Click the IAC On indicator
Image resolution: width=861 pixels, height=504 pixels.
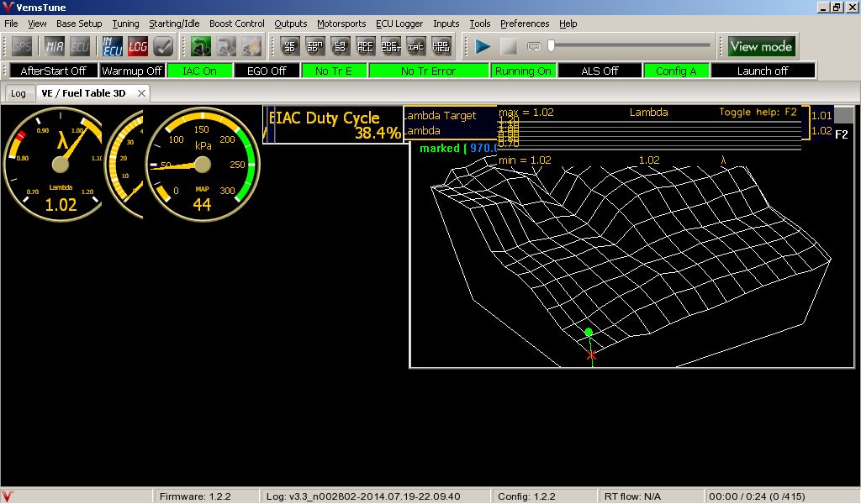(199, 71)
